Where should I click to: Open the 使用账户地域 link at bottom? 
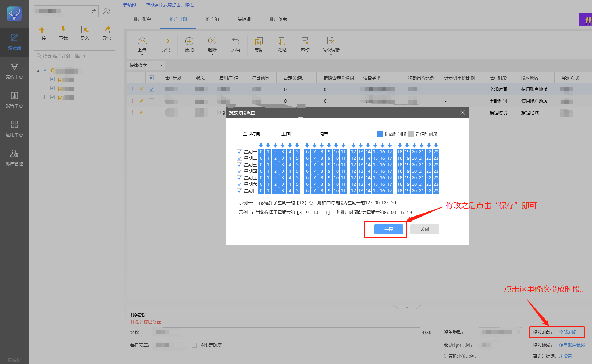point(572,346)
